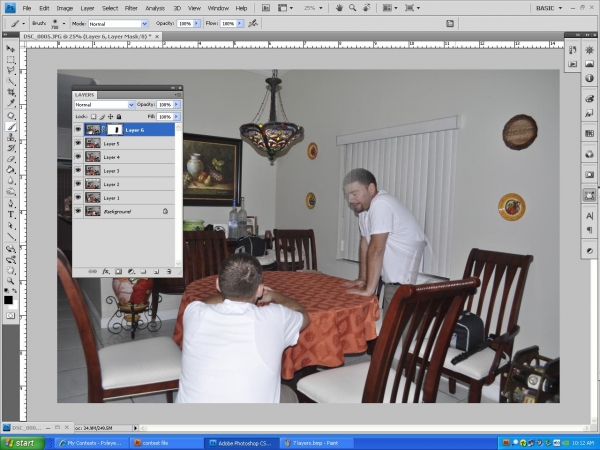Select the Brush tool in toolbox
This screenshot has width=600, height=450.
(10, 127)
